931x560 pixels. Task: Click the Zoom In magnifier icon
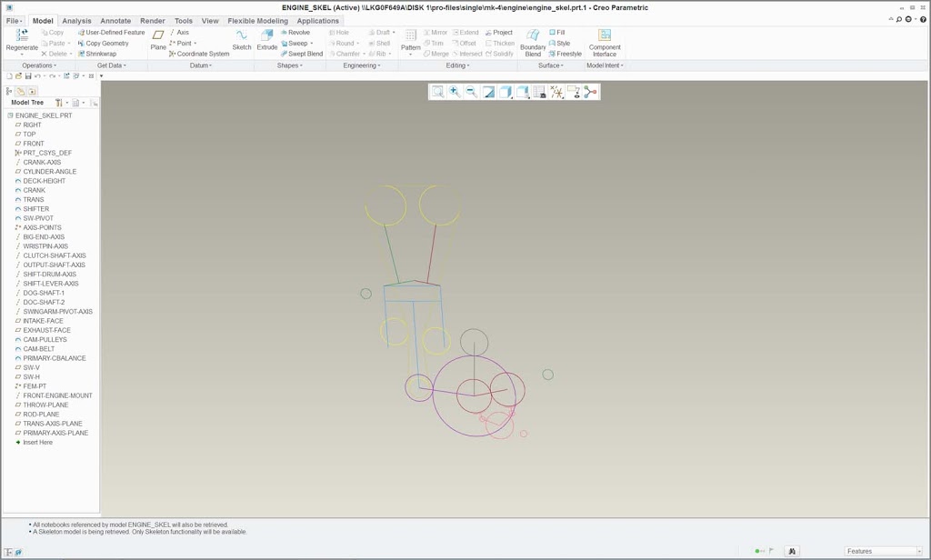click(x=455, y=92)
